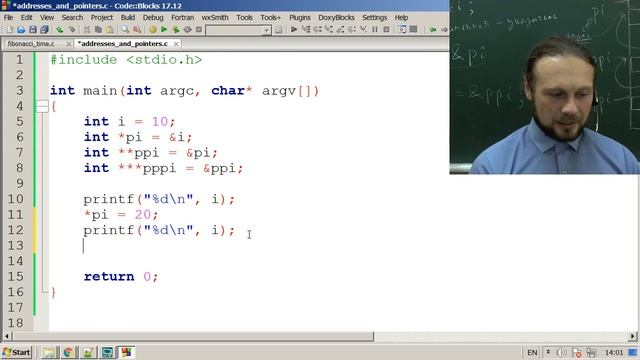
Task: Click the scrollbar right arrow
Action: (x=632, y=336)
